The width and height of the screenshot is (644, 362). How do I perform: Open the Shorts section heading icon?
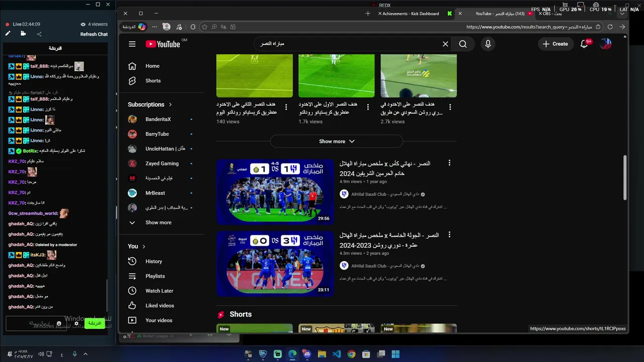click(x=220, y=315)
